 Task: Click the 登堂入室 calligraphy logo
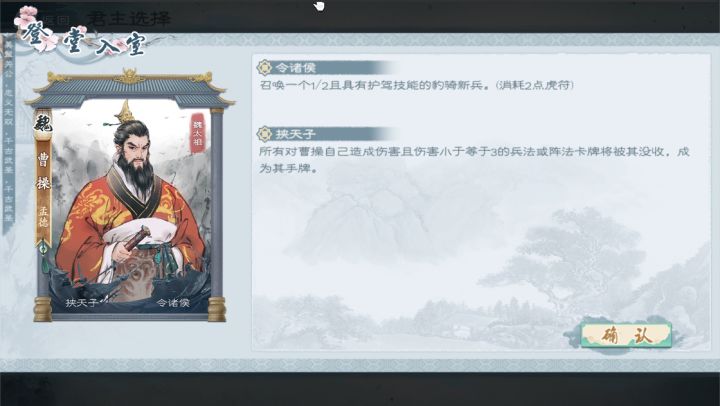click(x=83, y=39)
